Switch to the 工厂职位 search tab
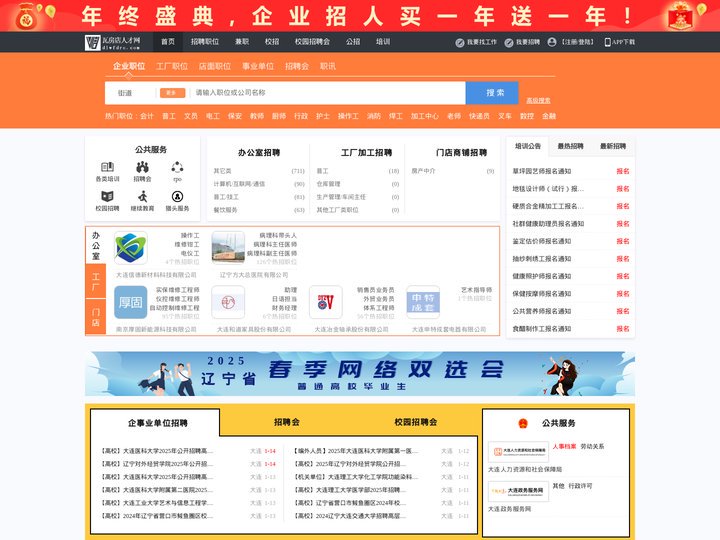Screen dimensions: 720x540 click(x=172, y=66)
